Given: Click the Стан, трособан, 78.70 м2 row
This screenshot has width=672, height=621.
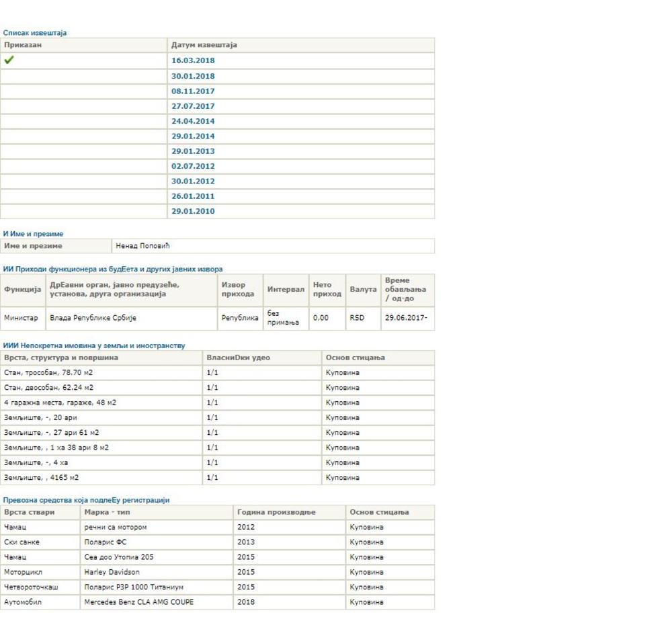Looking at the screenshot, I should 49,372.
